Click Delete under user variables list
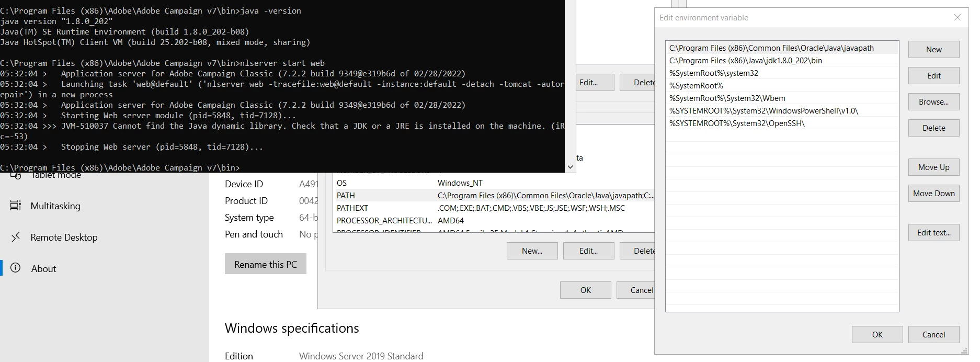 click(637, 83)
